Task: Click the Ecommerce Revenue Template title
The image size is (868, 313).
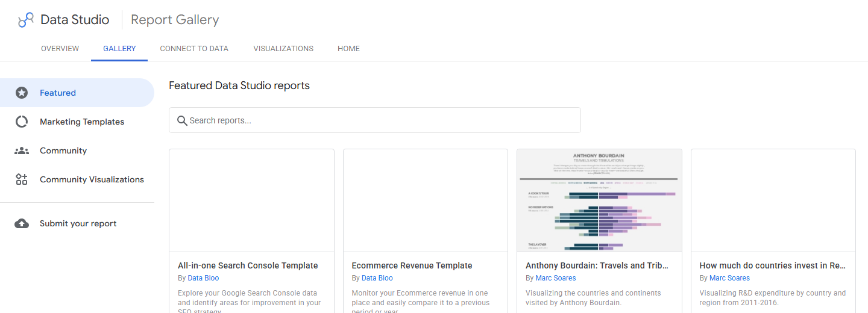Action: point(412,265)
